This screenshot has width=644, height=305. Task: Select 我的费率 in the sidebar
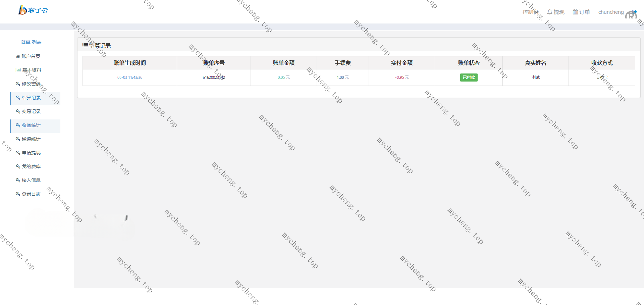pos(31,166)
